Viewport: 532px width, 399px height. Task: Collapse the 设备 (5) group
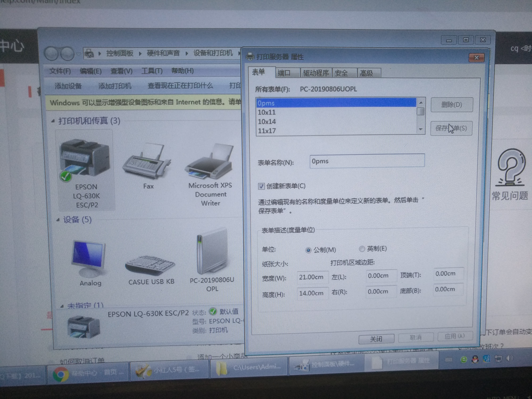58,220
